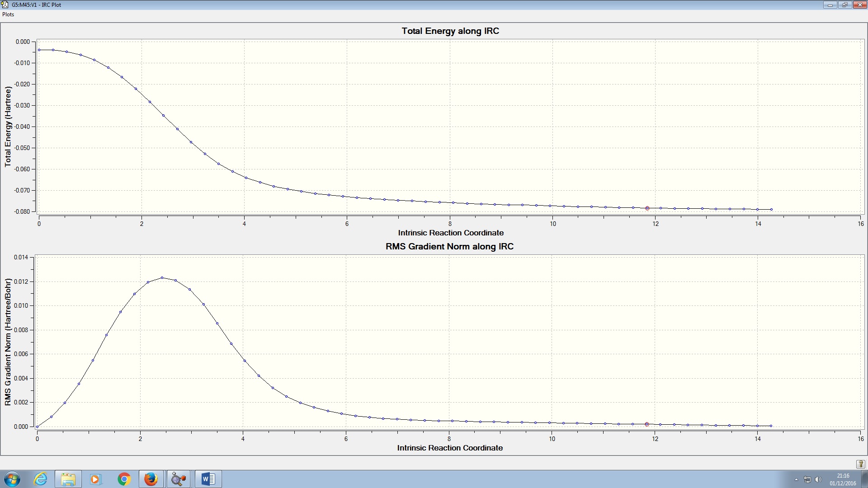Open the Windows Start menu
This screenshot has width=868, height=488.
click(x=12, y=479)
